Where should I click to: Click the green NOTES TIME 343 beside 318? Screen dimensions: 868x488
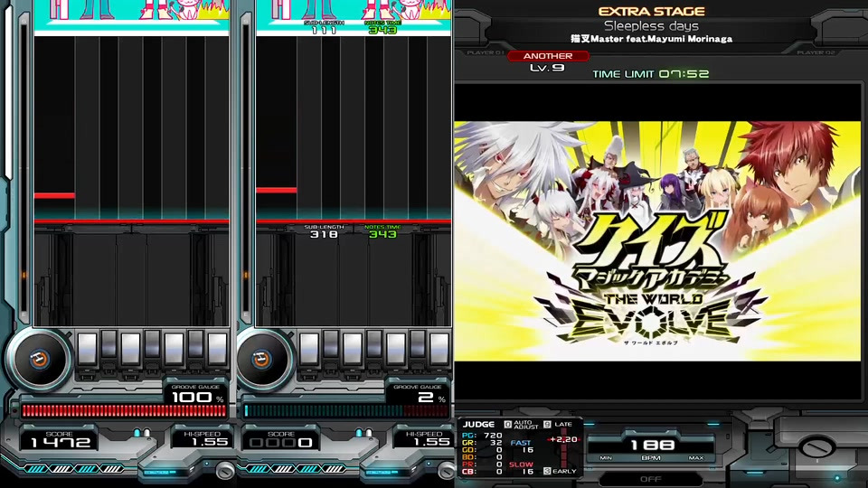(x=383, y=235)
